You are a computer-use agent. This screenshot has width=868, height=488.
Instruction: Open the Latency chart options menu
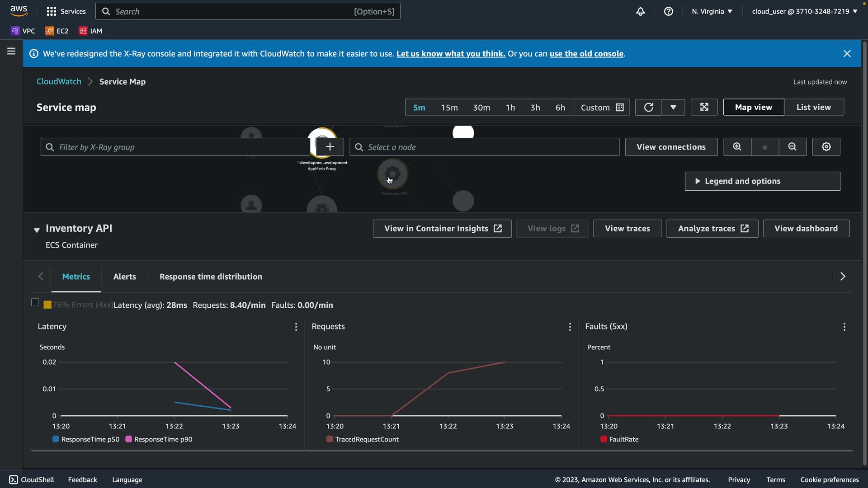pos(296,327)
